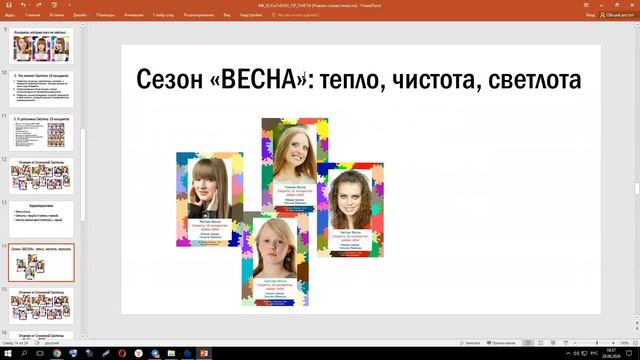Image resolution: width=640 pixels, height=360 pixels.
Task: Open zoom dialog via percentage value
Action: coord(624,343)
